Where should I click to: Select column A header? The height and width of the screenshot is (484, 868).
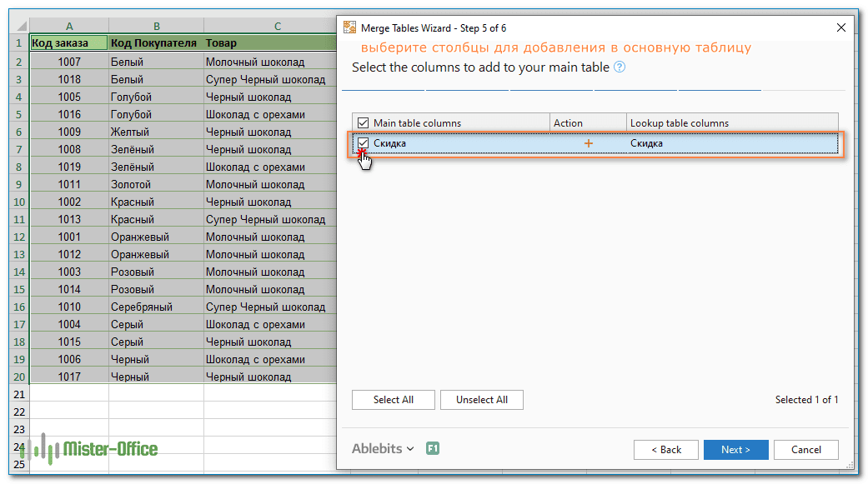point(69,26)
